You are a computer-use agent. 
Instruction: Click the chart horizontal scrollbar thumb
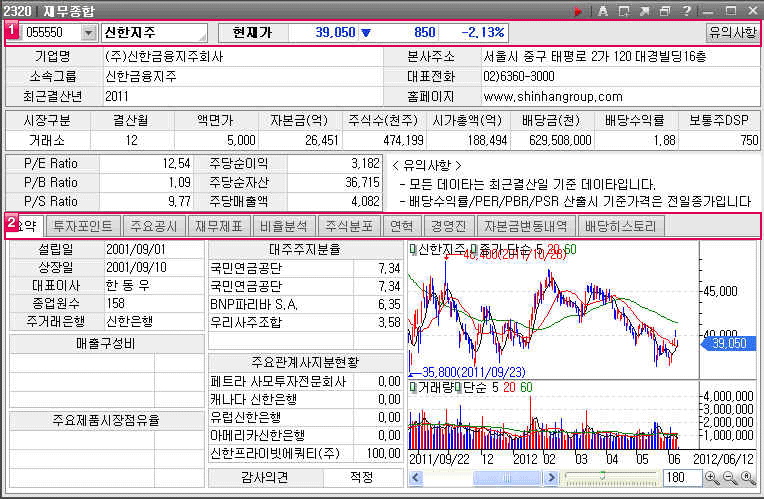tap(507, 478)
